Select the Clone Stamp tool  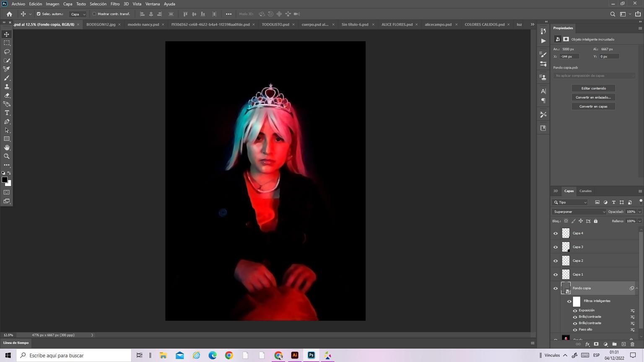7,87
